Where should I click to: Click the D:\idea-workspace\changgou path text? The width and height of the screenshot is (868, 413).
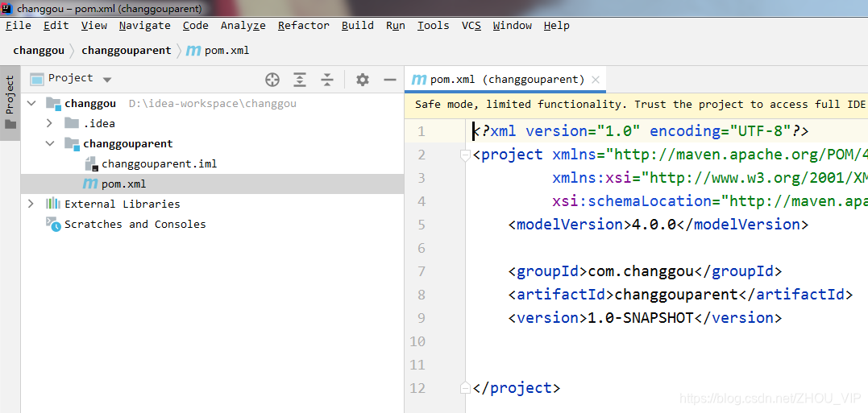pyautogui.click(x=213, y=103)
